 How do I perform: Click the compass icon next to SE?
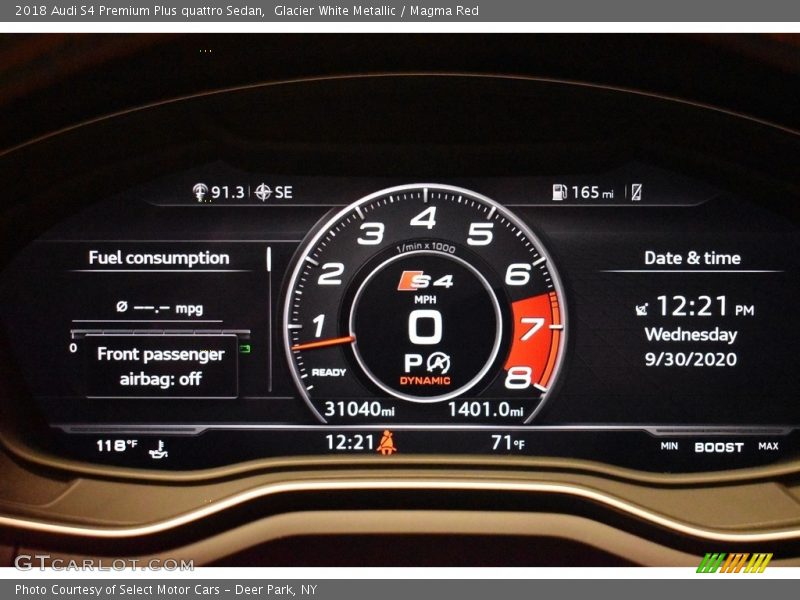(263, 192)
